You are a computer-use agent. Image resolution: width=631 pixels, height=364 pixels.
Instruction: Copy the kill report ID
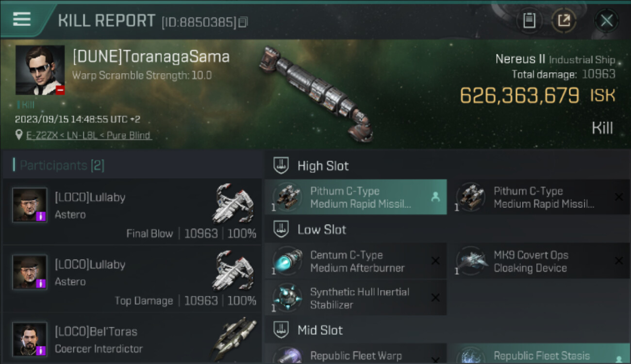point(243,22)
